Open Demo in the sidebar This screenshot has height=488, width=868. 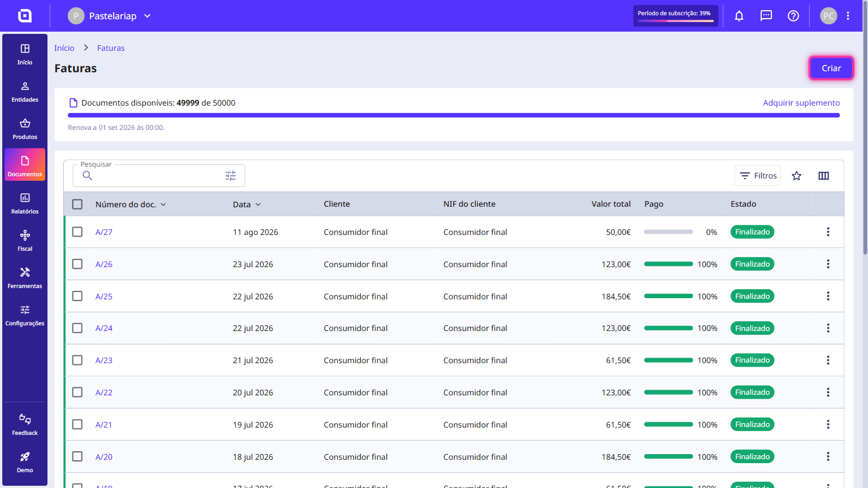pyautogui.click(x=25, y=462)
